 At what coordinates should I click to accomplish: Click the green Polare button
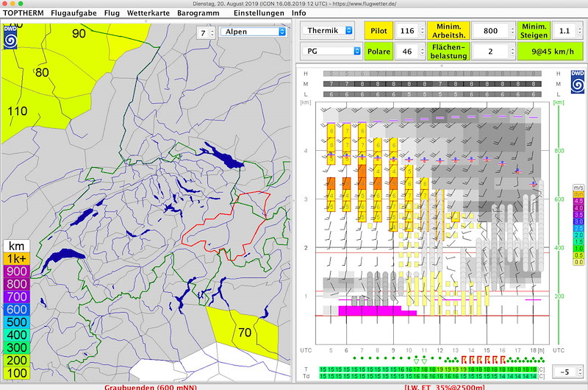coord(379,52)
